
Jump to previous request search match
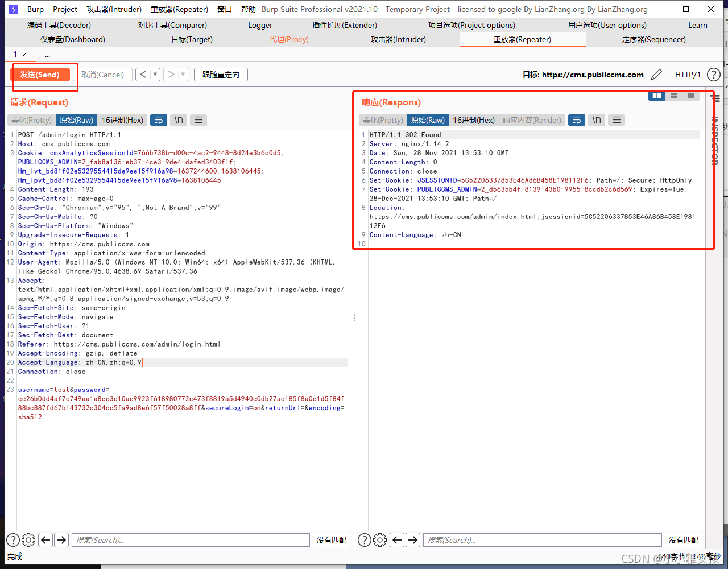point(45,540)
